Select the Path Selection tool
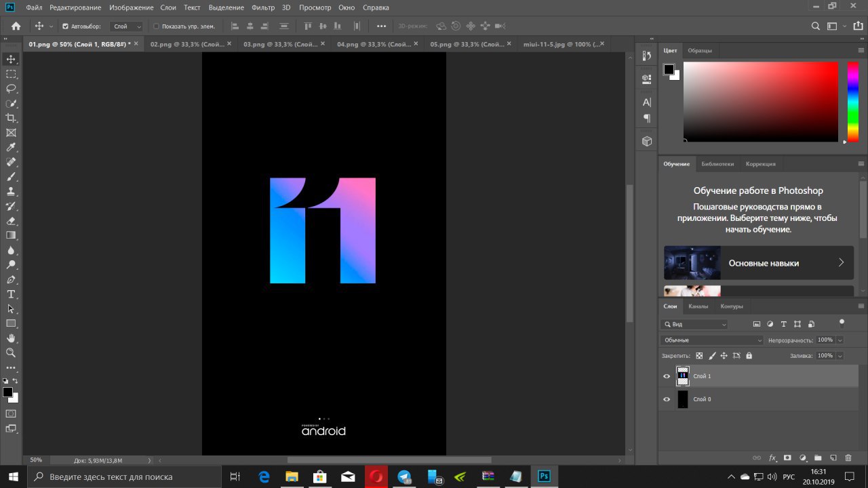The image size is (868, 488). [11, 308]
